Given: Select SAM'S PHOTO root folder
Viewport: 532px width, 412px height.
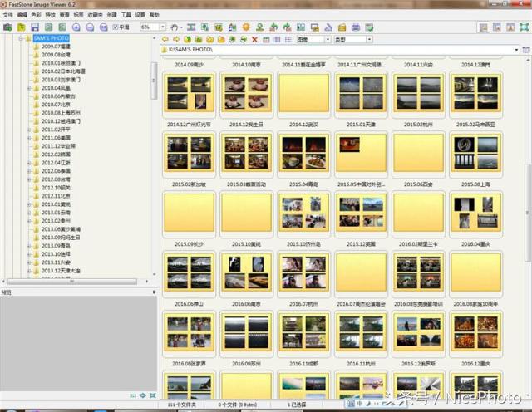Looking at the screenshot, I should click(x=51, y=38).
